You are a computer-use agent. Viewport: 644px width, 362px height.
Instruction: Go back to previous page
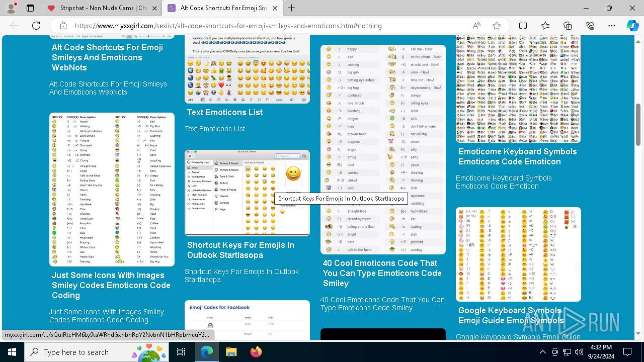(x=14, y=26)
